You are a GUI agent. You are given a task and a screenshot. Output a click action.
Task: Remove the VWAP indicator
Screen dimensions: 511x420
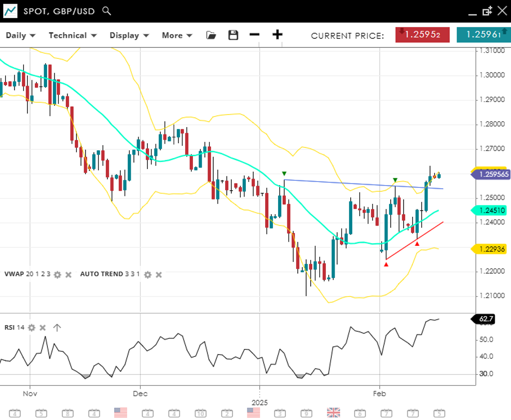click(68, 274)
